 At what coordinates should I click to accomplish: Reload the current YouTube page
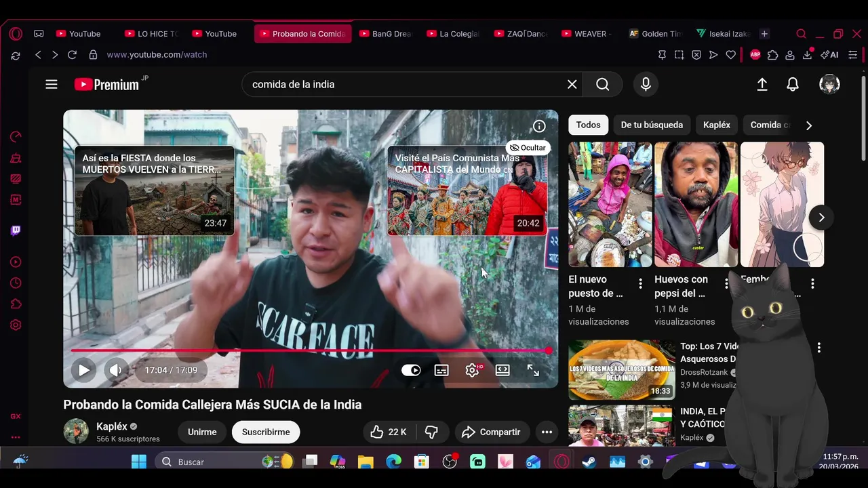click(x=72, y=55)
